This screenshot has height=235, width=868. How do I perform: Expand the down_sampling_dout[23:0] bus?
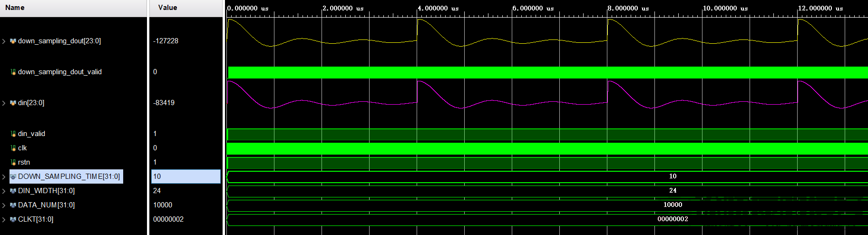4,41
